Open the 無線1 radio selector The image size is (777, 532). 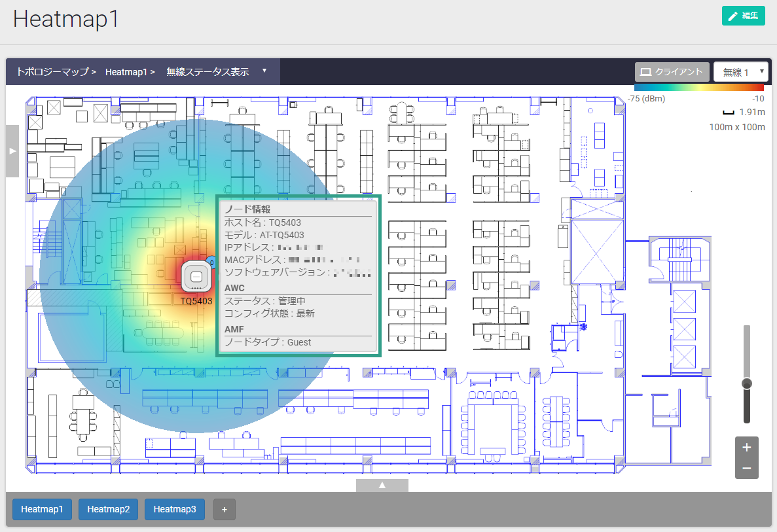[x=740, y=72]
